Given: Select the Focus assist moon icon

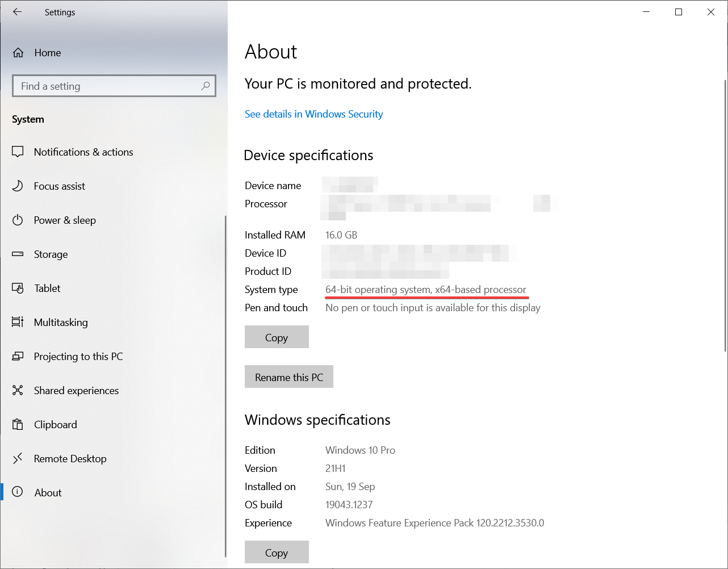Looking at the screenshot, I should pyautogui.click(x=18, y=186).
